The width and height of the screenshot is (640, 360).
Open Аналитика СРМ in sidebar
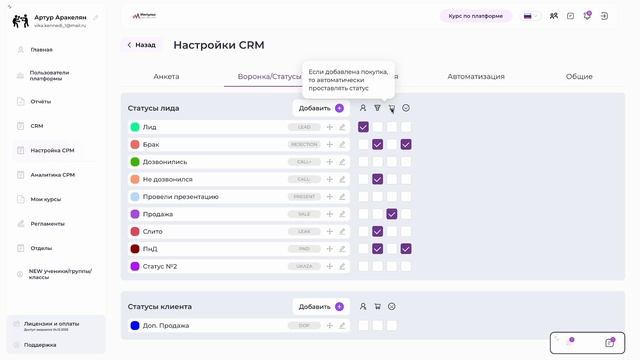coord(52,175)
